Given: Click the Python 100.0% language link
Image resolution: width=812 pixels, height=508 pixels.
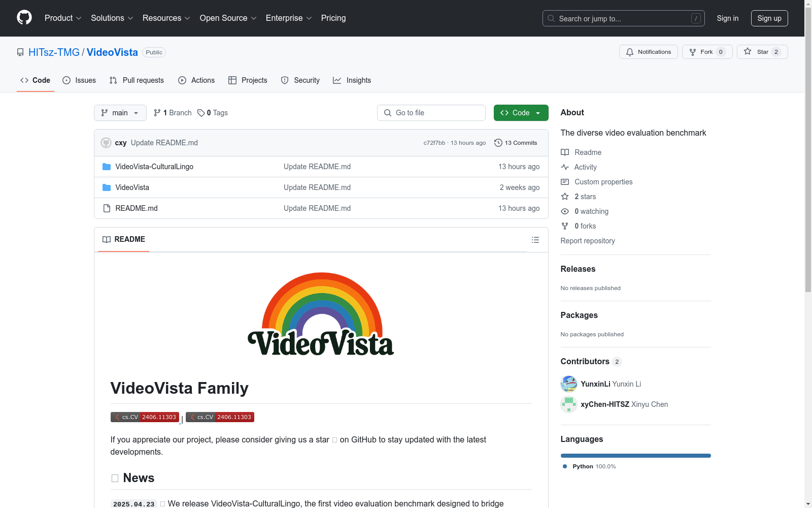Looking at the screenshot, I should (x=589, y=466).
